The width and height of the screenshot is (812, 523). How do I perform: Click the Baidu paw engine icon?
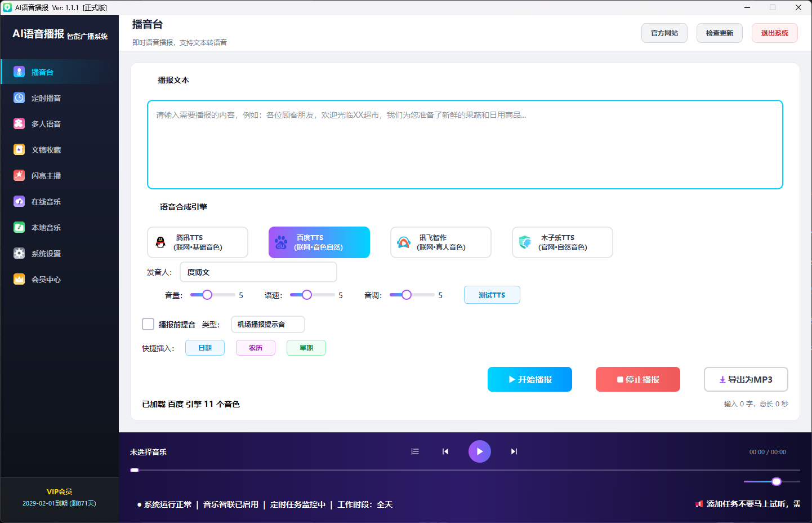coord(281,242)
